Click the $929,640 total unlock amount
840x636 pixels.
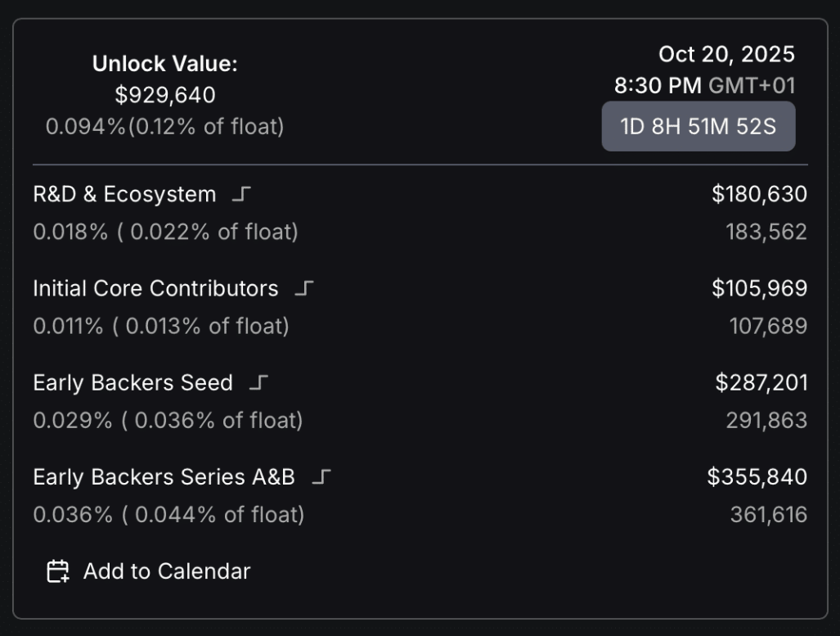tap(165, 95)
